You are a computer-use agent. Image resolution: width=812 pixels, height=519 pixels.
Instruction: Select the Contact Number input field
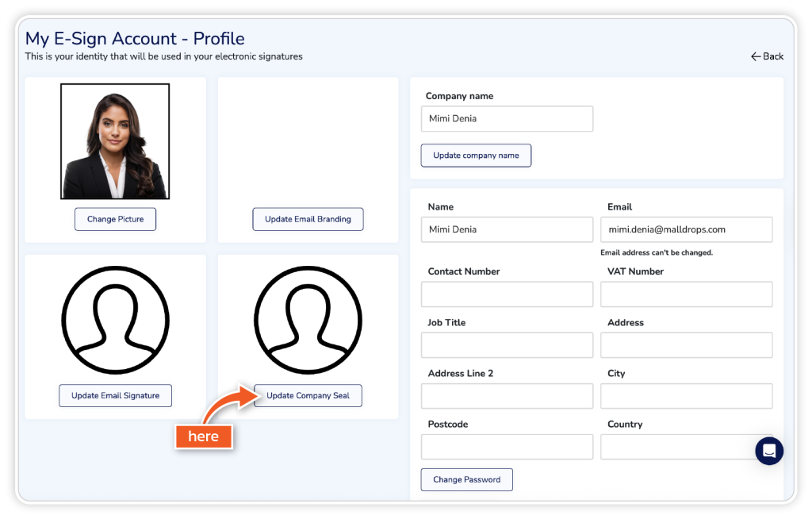pos(507,294)
